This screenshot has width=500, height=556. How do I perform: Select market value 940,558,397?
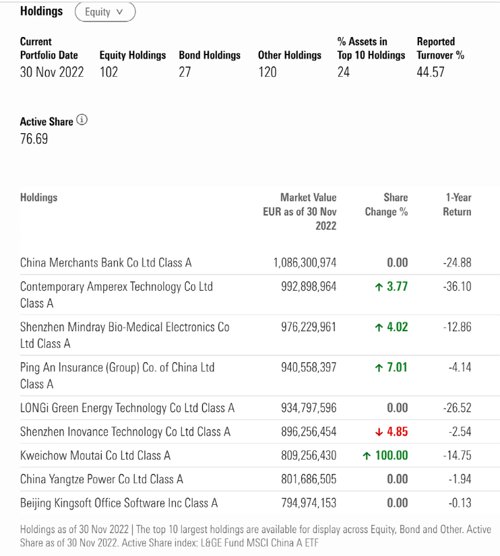click(309, 367)
